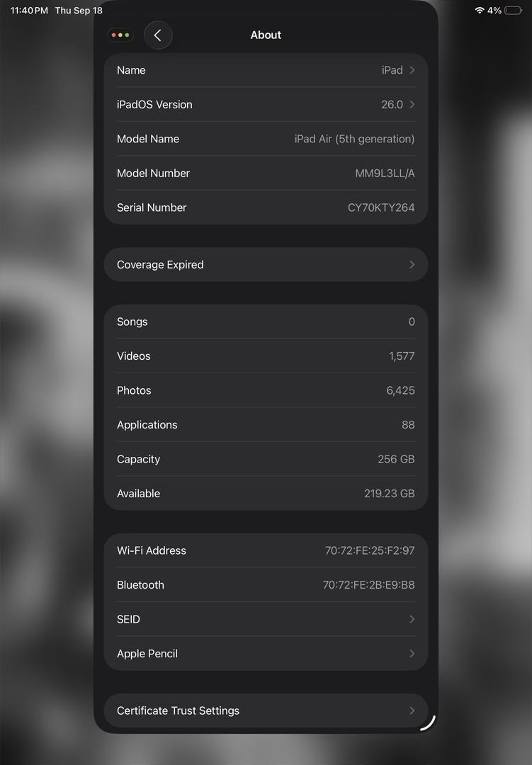Tap the battery indicator icon
The width and height of the screenshot is (532, 765).
513,10
